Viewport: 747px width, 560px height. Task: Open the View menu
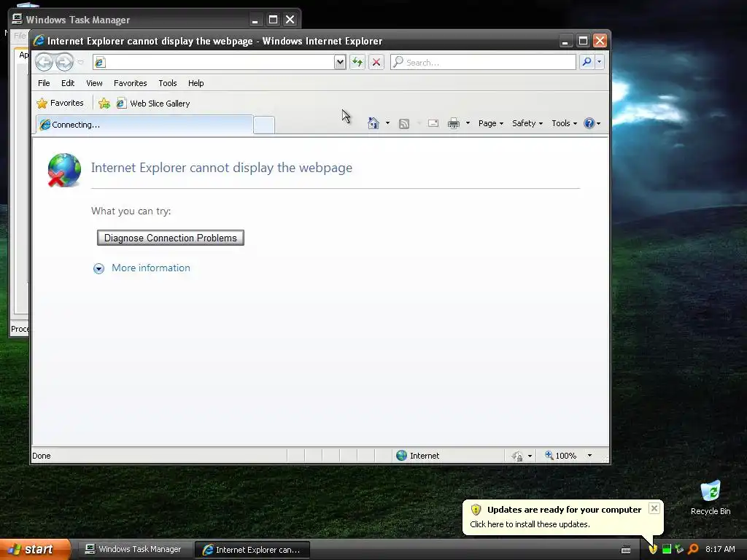point(94,83)
